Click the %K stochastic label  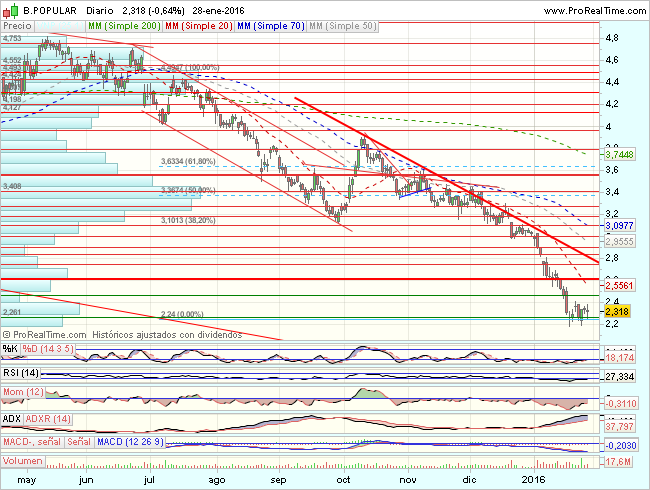coord(10,349)
